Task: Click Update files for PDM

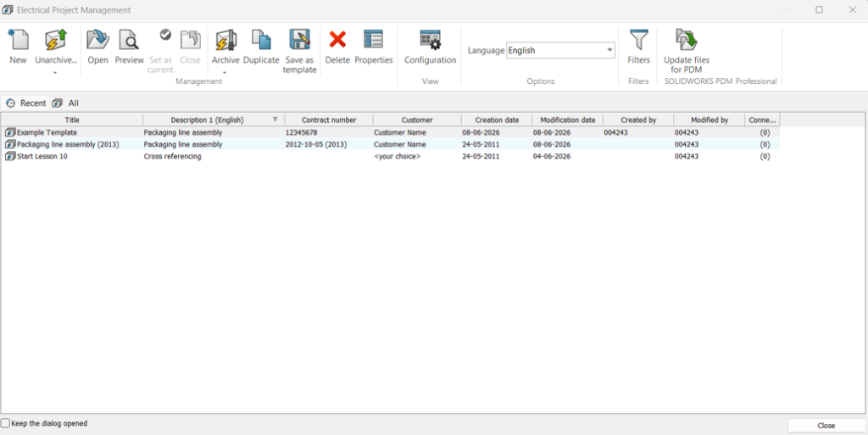Action: tap(687, 51)
